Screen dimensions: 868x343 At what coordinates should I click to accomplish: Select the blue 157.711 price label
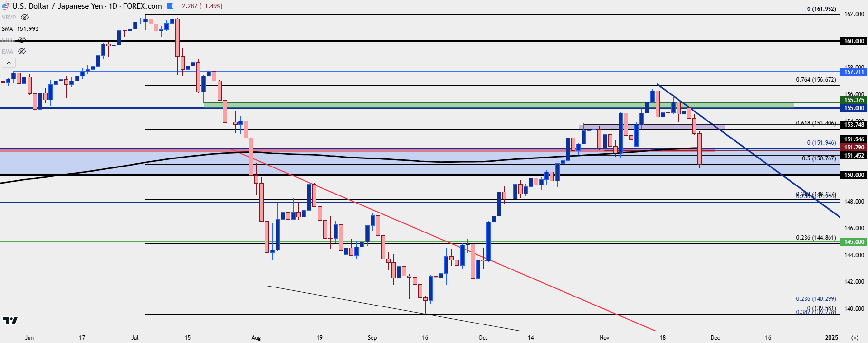tap(854, 72)
